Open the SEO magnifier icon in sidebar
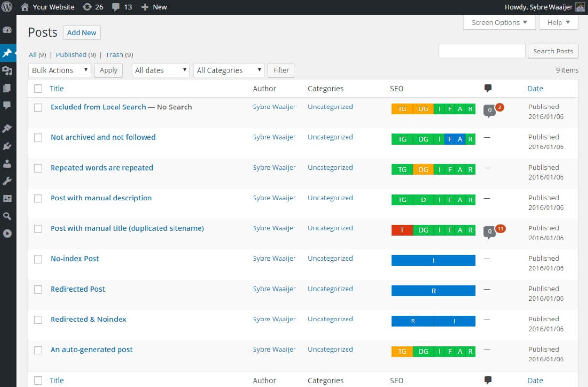588x387 pixels. (7, 216)
